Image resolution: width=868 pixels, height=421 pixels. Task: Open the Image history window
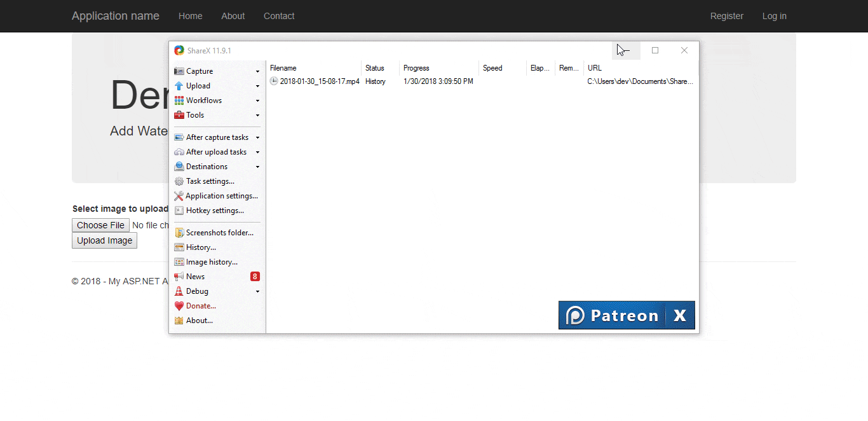[211, 262]
